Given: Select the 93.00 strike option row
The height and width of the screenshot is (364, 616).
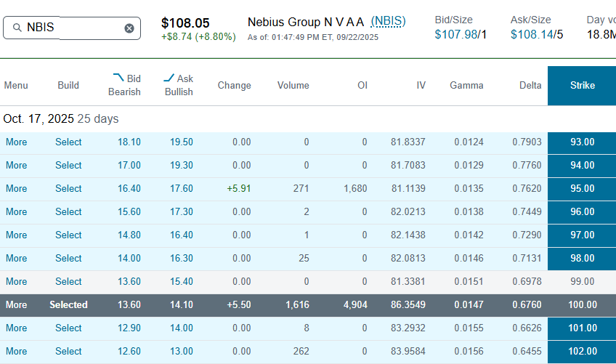Looking at the screenshot, I should 68,142.
